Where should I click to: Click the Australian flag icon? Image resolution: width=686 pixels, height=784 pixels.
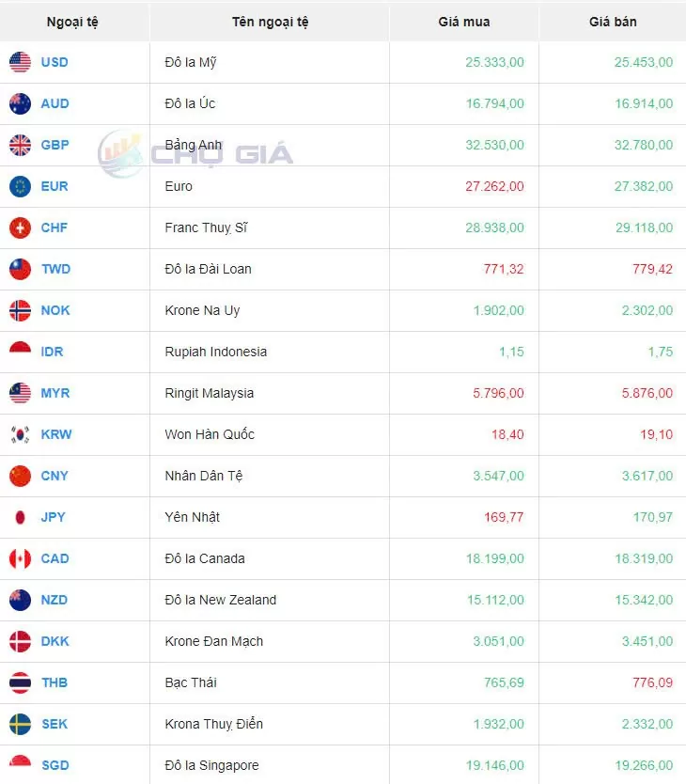(x=20, y=103)
